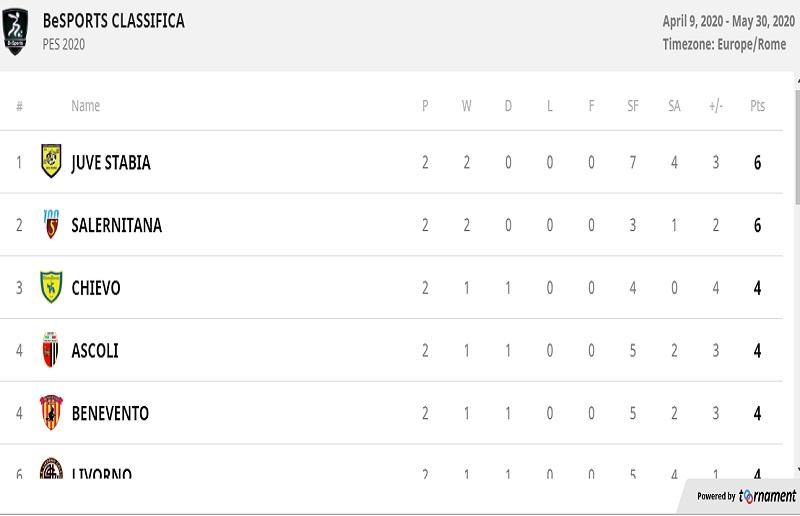Screen dimensions: 800x516
Task: Click the BeSPORTS CLASSIFICA title
Action: click(113, 21)
